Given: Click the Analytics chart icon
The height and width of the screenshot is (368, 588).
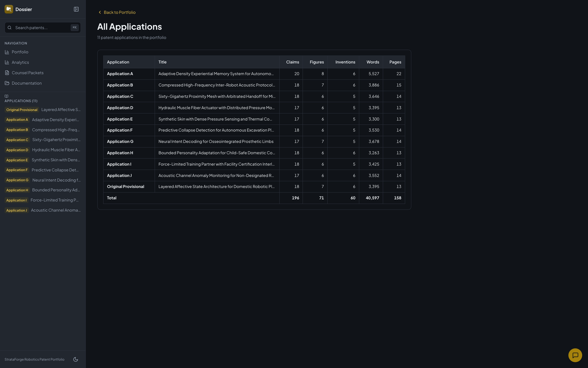Looking at the screenshot, I should click(7, 62).
